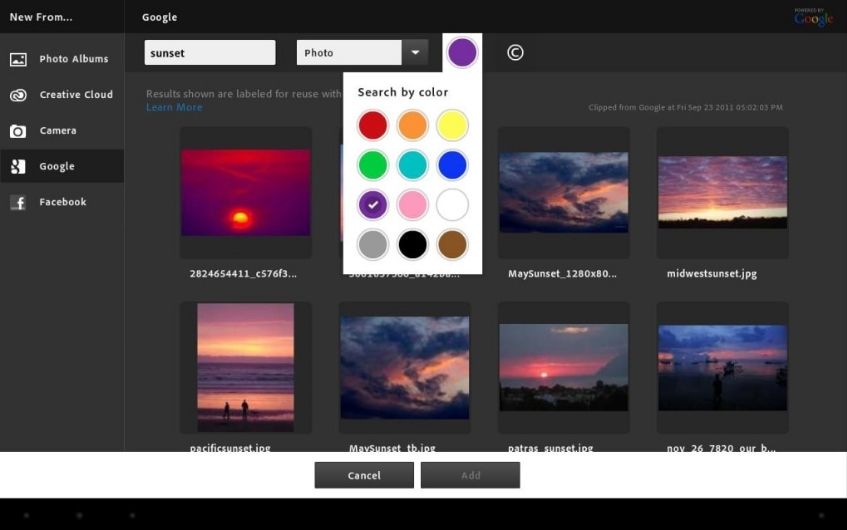The height and width of the screenshot is (530, 847).
Task: Select the midwestsunset.jpg thumbnail
Action: [722, 192]
